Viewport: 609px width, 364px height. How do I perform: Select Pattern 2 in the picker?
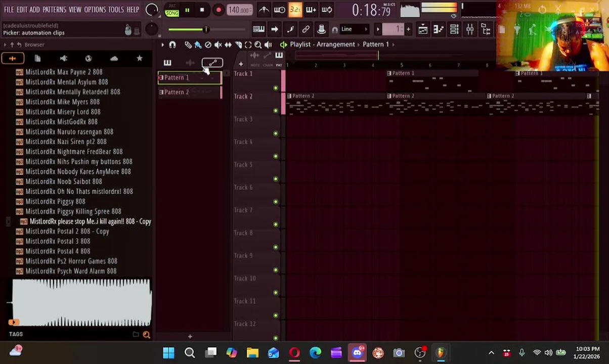point(190,92)
